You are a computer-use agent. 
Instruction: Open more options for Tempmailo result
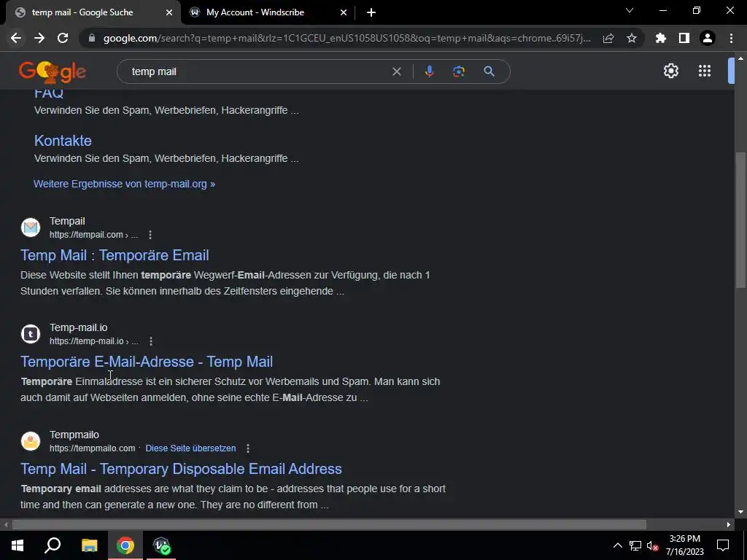point(248,448)
